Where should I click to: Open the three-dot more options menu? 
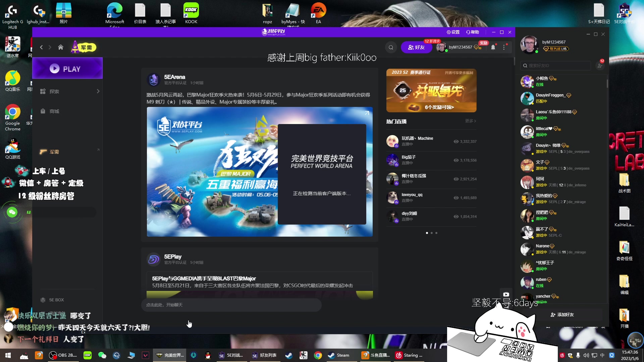click(x=504, y=47)
